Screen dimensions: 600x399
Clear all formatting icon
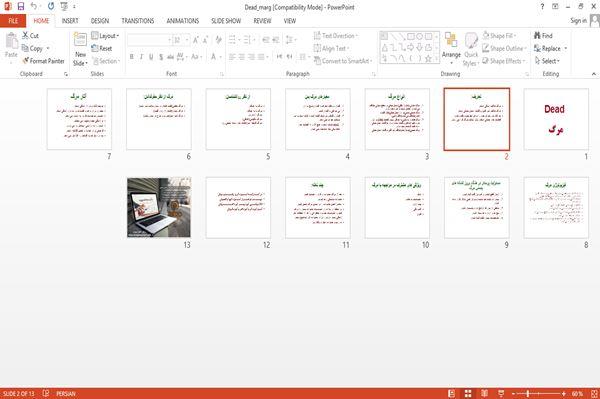pyautogui.click(x=218, y=40)
